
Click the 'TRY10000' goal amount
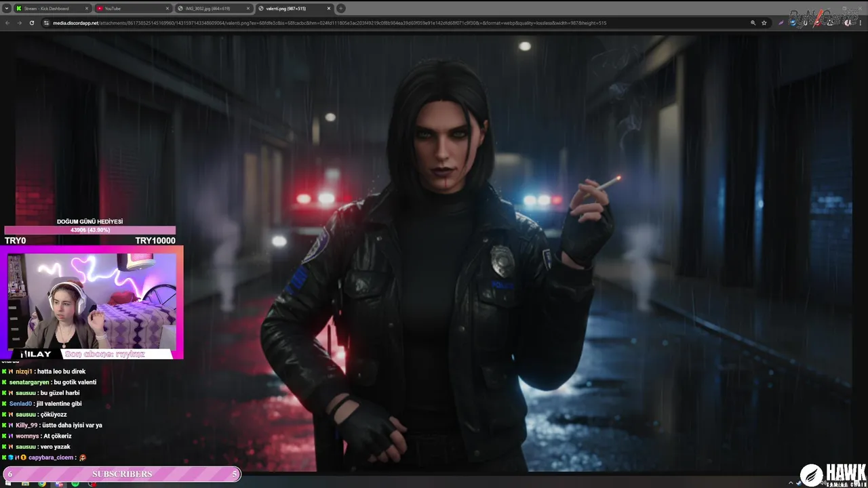pyautogui.click(x=155, y=241)
